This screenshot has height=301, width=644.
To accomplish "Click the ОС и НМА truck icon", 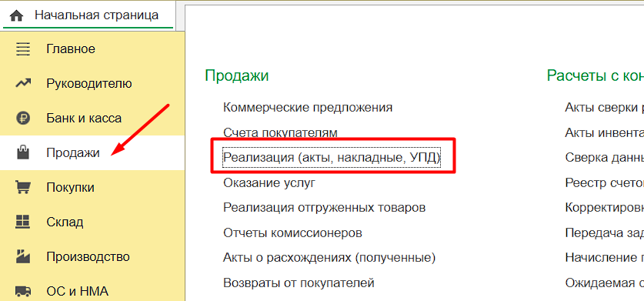I will [23, 292].
